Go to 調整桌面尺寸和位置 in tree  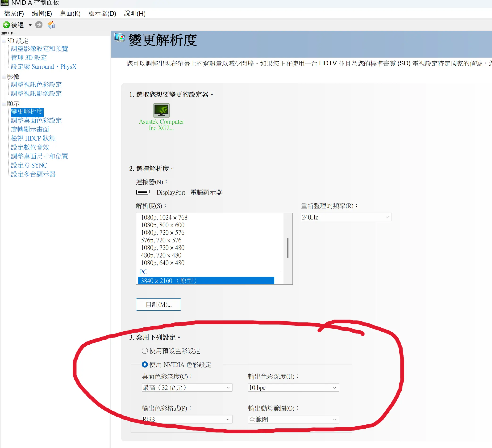point(40,156)
